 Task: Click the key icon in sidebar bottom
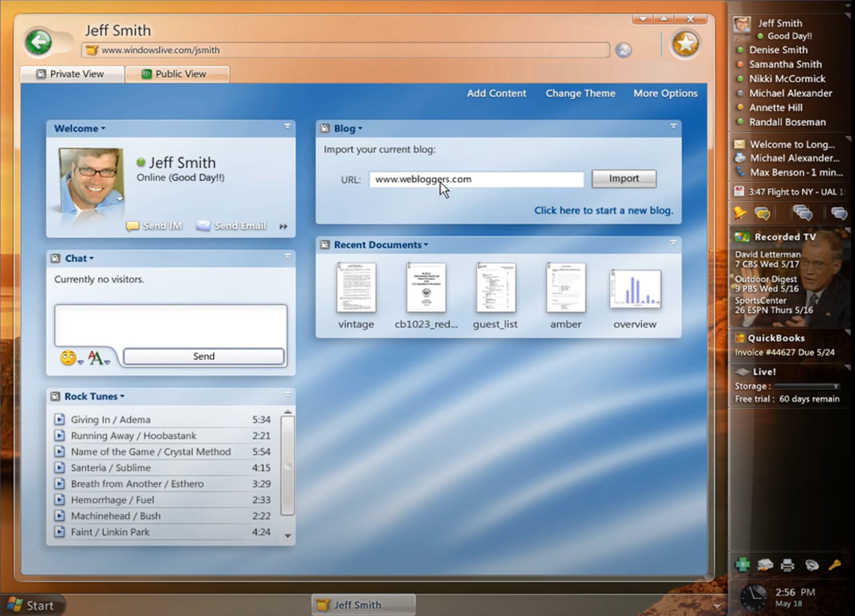point(835,564)
